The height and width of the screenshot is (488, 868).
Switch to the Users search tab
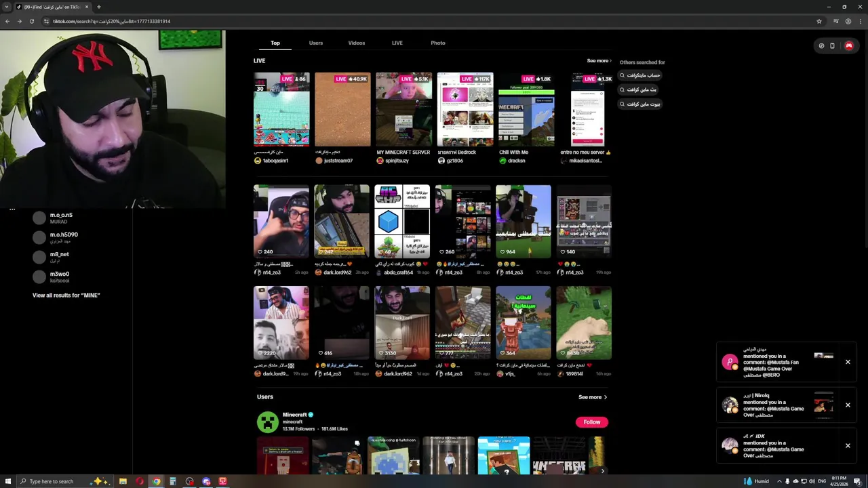[x=316, y=43]
